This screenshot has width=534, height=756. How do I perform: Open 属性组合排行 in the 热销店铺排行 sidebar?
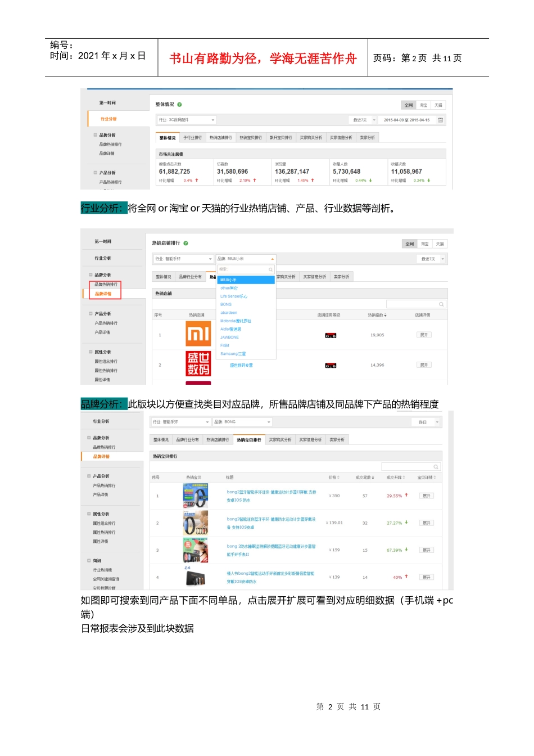coord(106,362)
